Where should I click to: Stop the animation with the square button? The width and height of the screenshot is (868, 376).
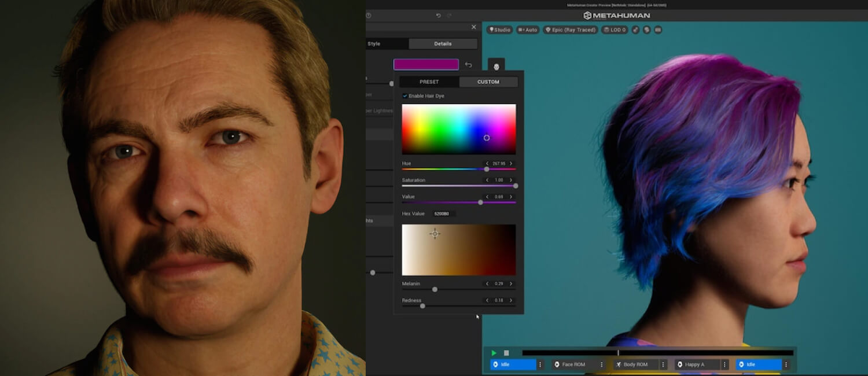pyautogui.click(x=506, y=353)
